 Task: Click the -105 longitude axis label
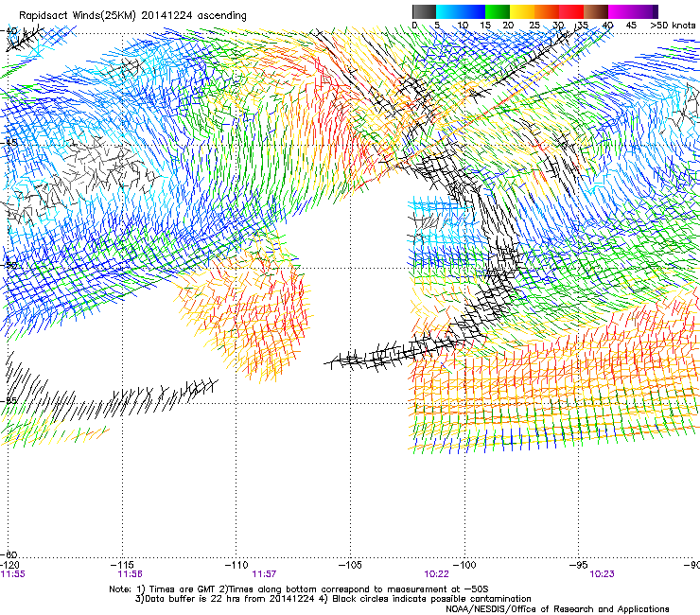pyautogui.click(x=350, y=565)
